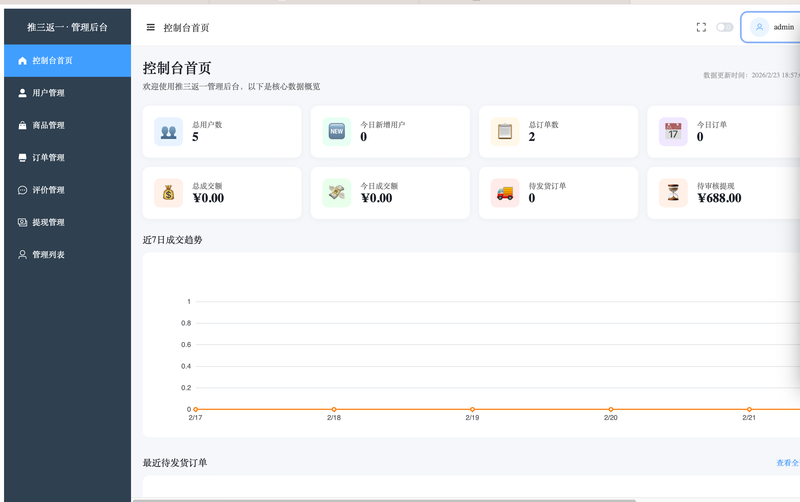The width and height of the screenshot is (800, 502).
Task: Select 订单管理 sidebar item
Action: point(48,158)
